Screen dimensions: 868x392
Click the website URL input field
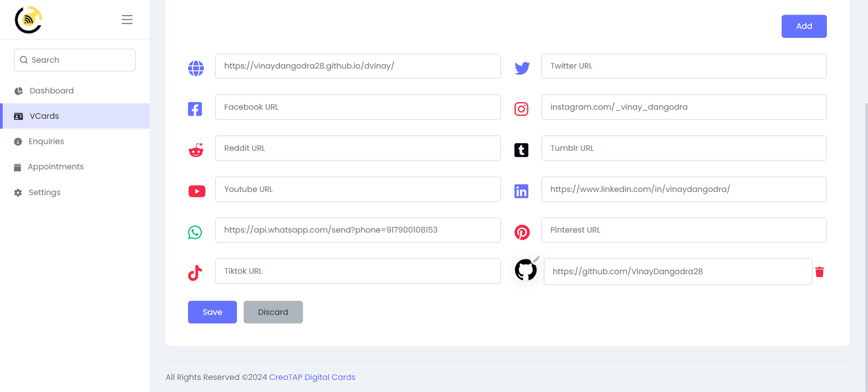358,66
